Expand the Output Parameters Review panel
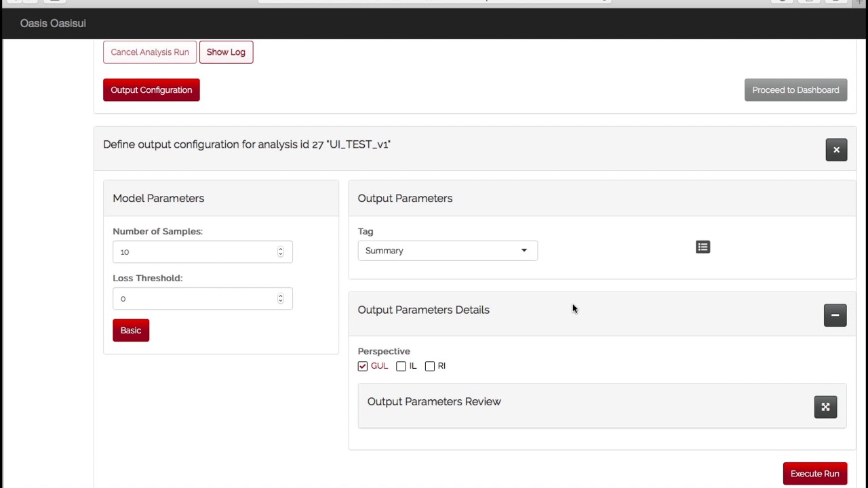Image resolution: width=868 pixels, height=488 pixels. point(825,407)
